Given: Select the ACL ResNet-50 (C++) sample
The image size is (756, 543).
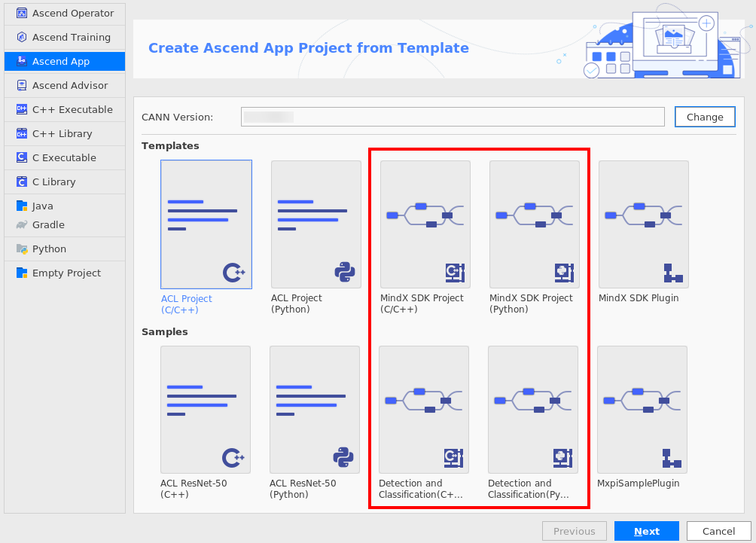Looking at the screenshot, I should pos(206,410).
